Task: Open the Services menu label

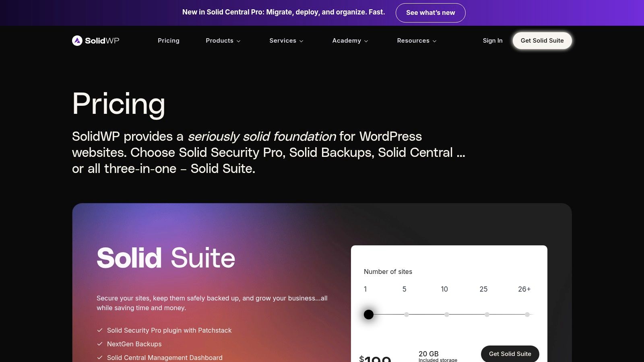Action: [x=283, y=41]
